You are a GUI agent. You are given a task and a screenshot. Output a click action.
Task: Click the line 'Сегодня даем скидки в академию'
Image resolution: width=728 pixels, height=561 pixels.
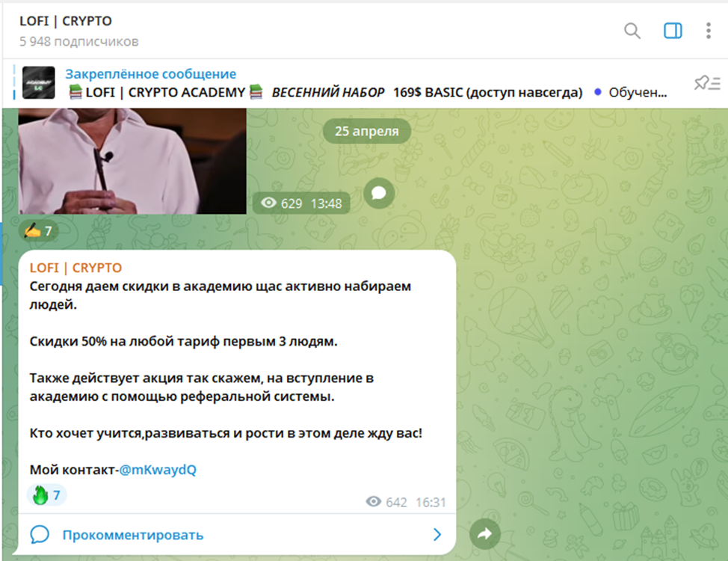(x=141, y=286)
